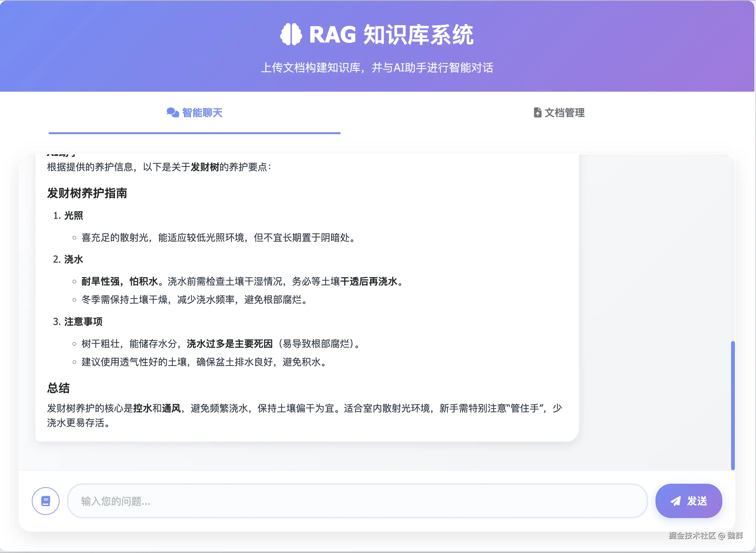Click the RAG 知识库系统 title
The width and height of the screenshot is (756, 553).
(x=378, y=36)
